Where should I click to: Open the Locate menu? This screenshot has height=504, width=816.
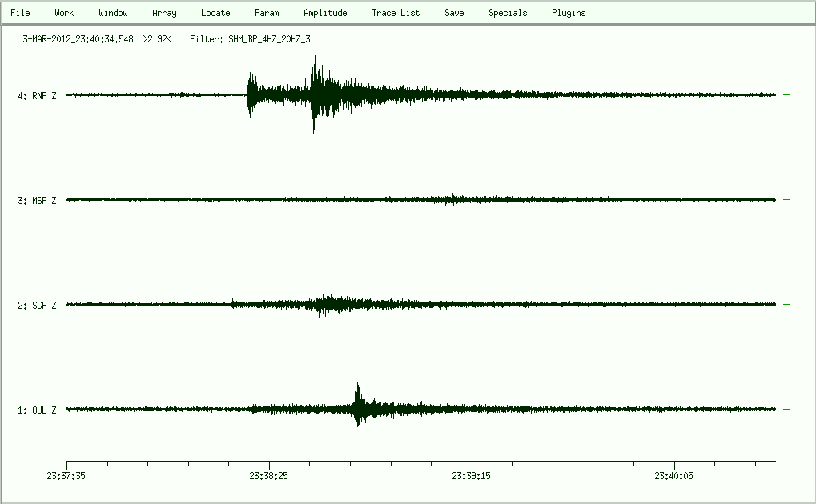[215, 13]
